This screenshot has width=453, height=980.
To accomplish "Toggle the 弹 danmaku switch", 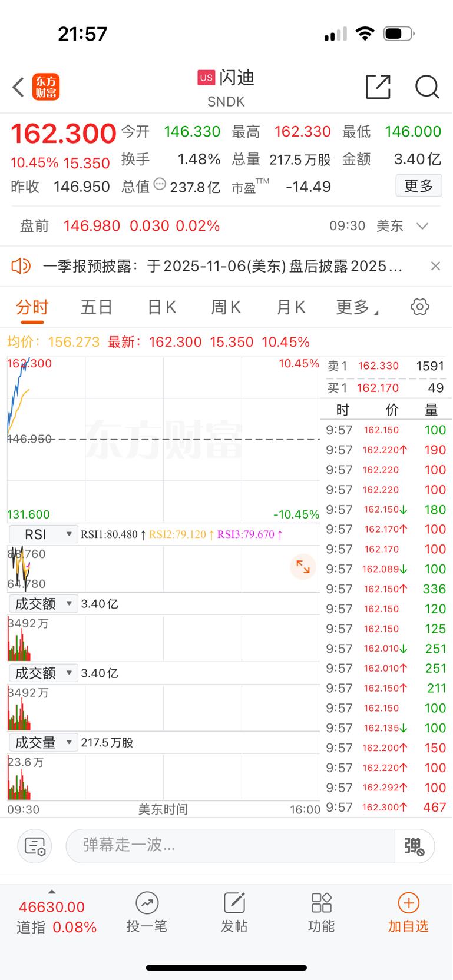I will click(x=414, y=846).
